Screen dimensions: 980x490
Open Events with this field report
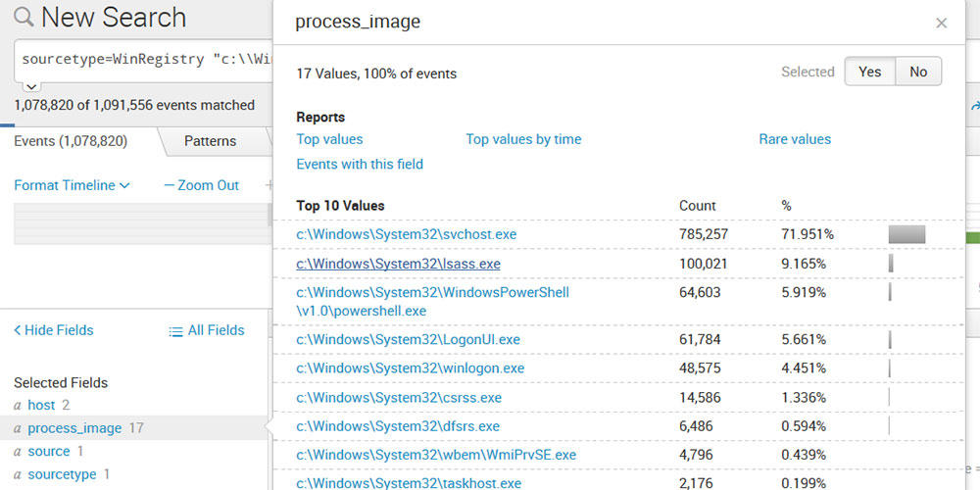tap(360, 165)
